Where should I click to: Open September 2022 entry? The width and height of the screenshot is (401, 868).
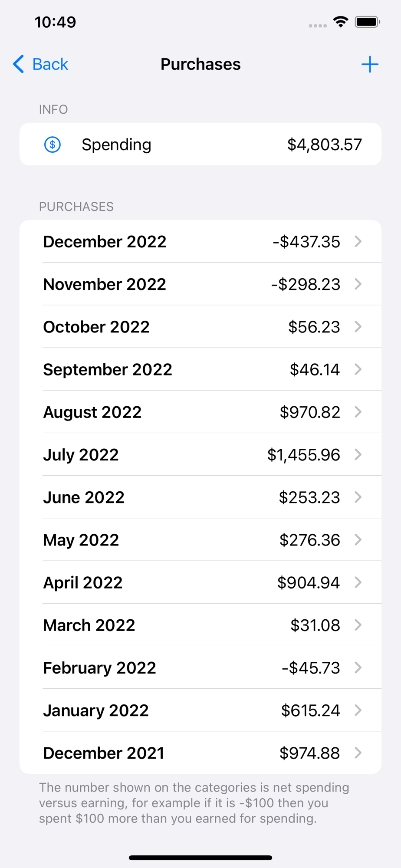pos(200,369)
